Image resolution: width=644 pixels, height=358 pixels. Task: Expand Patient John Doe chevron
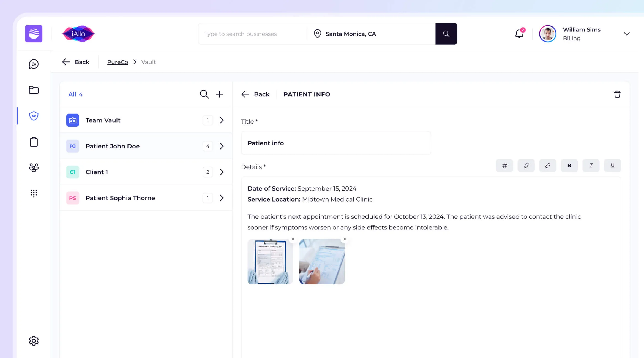[x=222, y=146]
